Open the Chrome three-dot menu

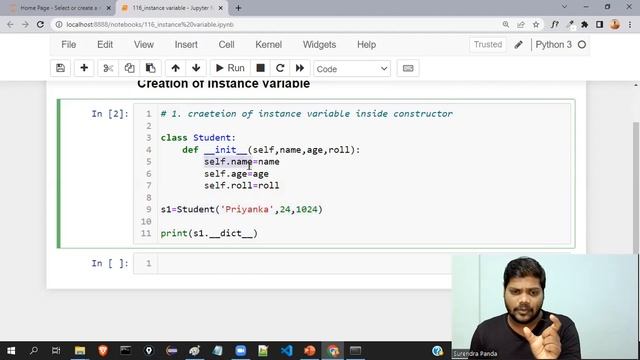630,24
